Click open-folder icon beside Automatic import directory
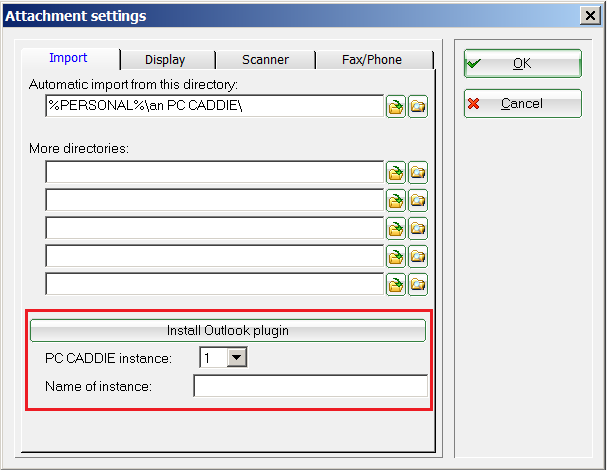 (x=418, y=106)
